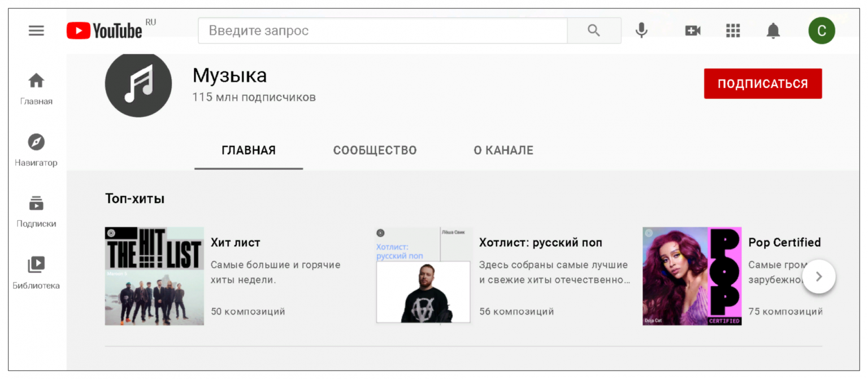Viewport: 868px width, 379px height.
Task: Open the Хотлист: русский поп playlist title
Action: 540,242
